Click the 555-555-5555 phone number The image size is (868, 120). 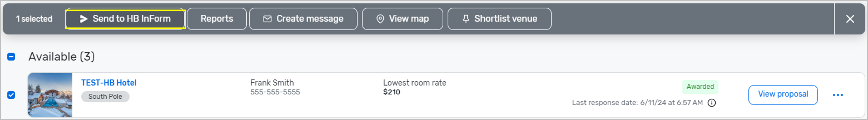[275, 92]
